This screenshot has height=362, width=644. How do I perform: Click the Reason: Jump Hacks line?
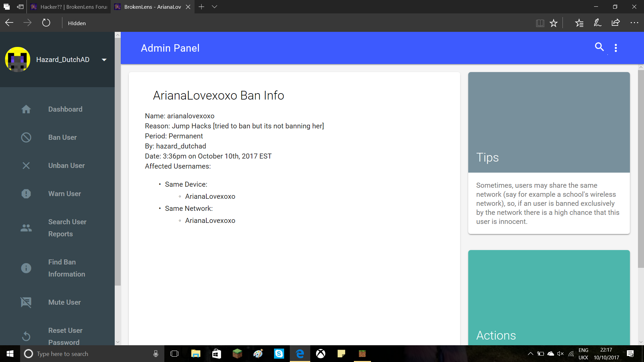[x=234, y=126]
